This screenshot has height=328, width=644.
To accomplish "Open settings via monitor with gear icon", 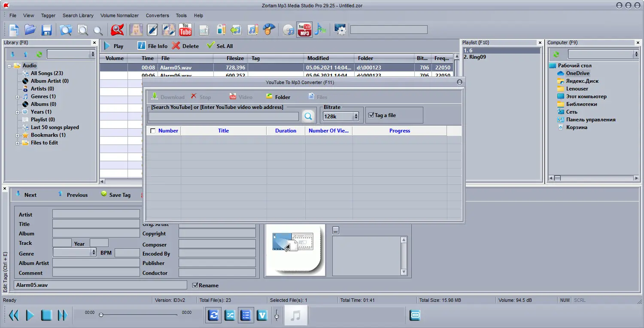I will [x=340, y=30].
